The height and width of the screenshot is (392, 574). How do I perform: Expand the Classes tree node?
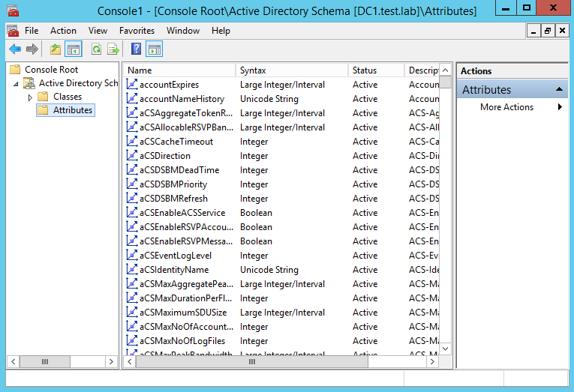pyautogui.click(x=30, y=97)
